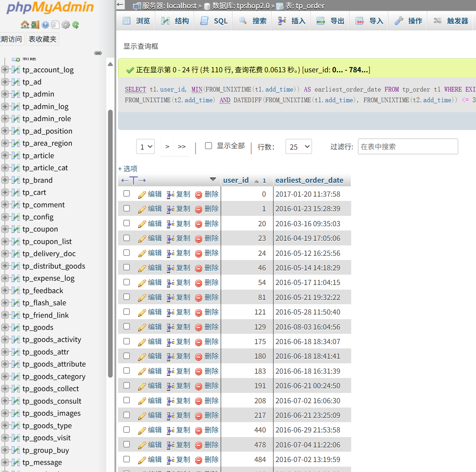The width and height of the screenshot is (476, 472).
Task: Open the phpMyAdmin documentation help icon
Action: [45, 25]
